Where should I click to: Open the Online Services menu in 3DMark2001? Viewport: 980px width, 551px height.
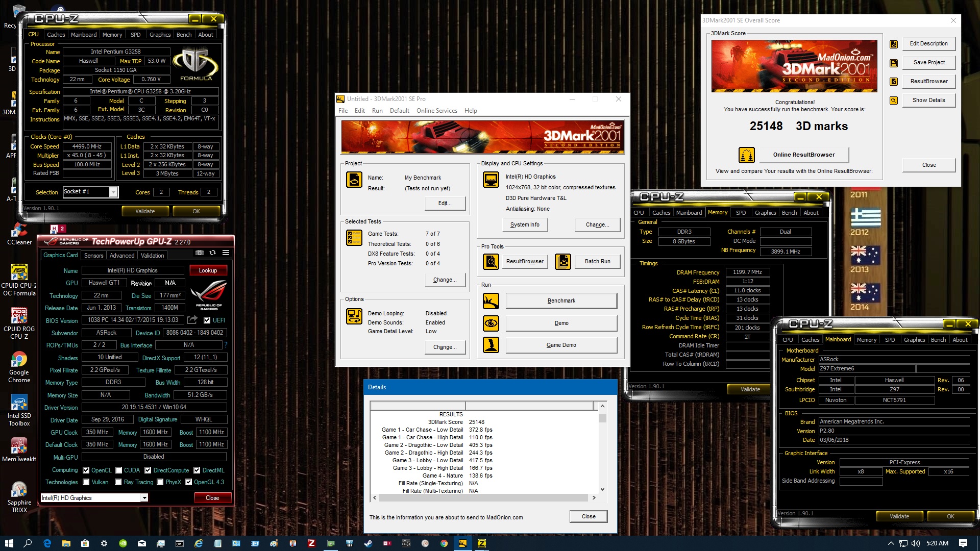tap(437, 111)
